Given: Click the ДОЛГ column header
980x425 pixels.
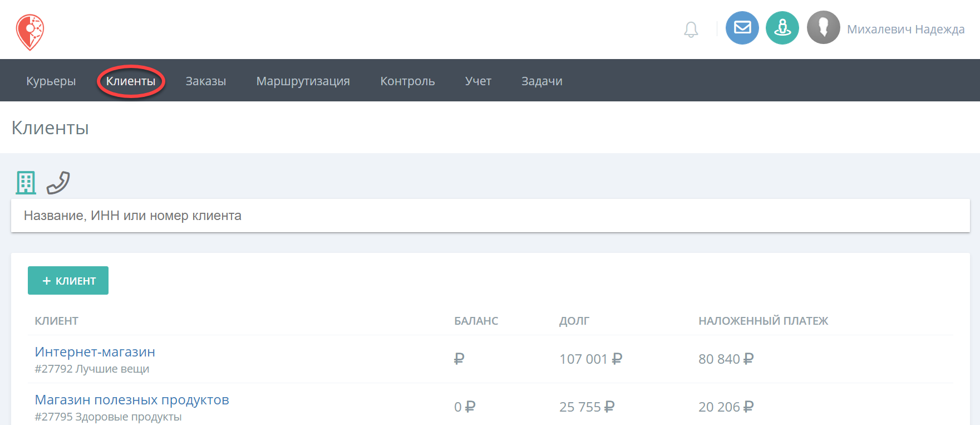Looking at the screenshot, I should (574, 321).
